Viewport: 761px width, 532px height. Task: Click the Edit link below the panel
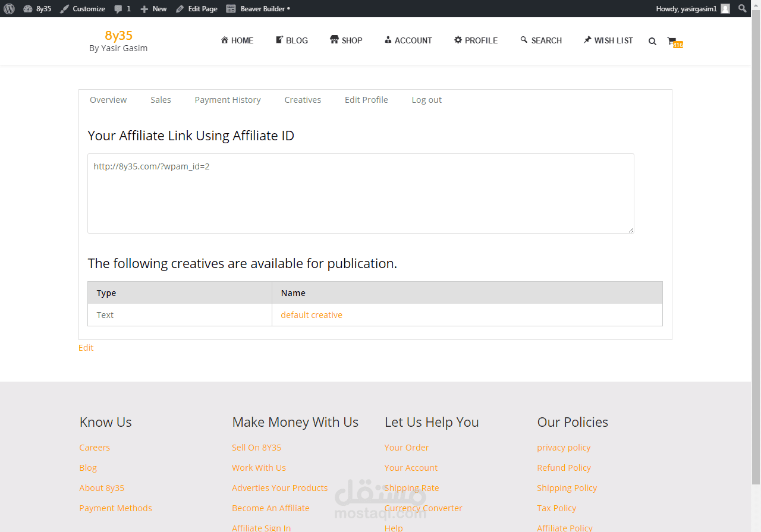pos(86,348)
